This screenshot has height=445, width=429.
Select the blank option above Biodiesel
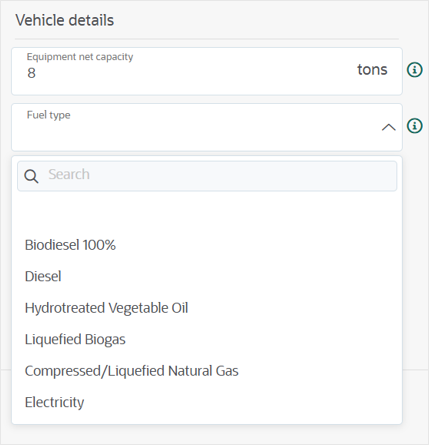pos(207,214)
